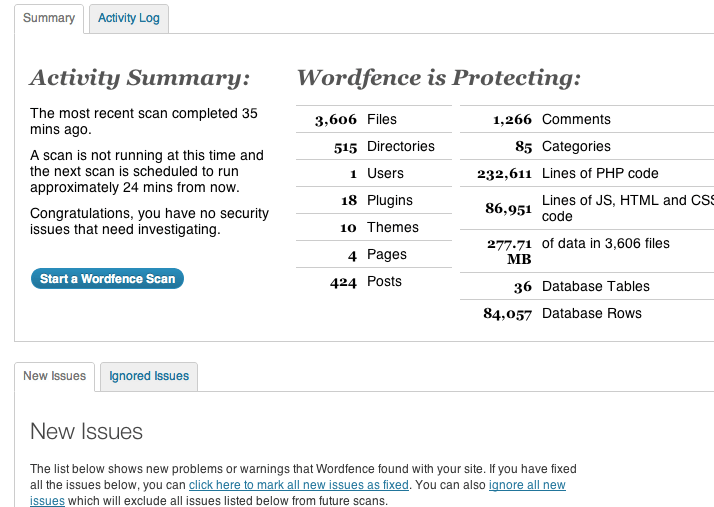Click the 10 Themes row
The height and width of the screenshot is (507, 714).
[x=374, y=227]
